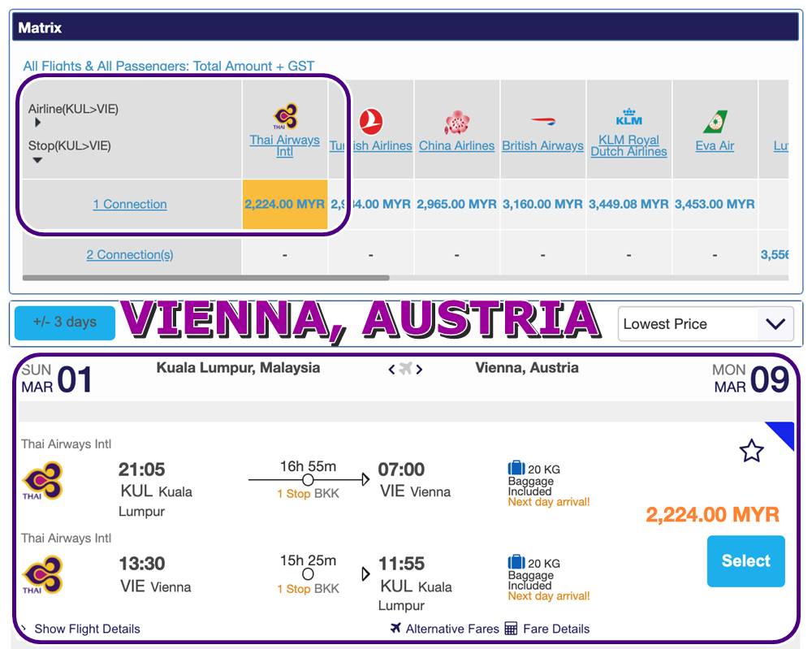Click the KLM crown logo

click(628, 117)
